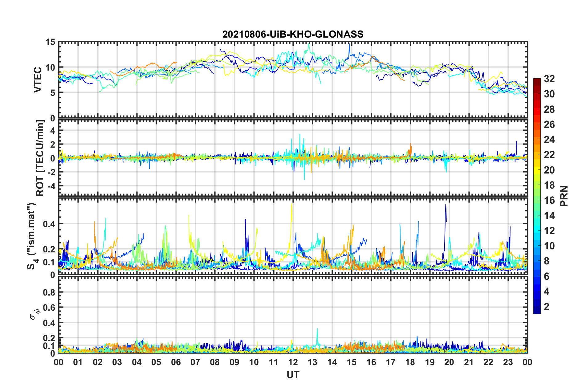
Task: Click the blue VTEC spike near 15 UT
Action: [x=349, y=49]
